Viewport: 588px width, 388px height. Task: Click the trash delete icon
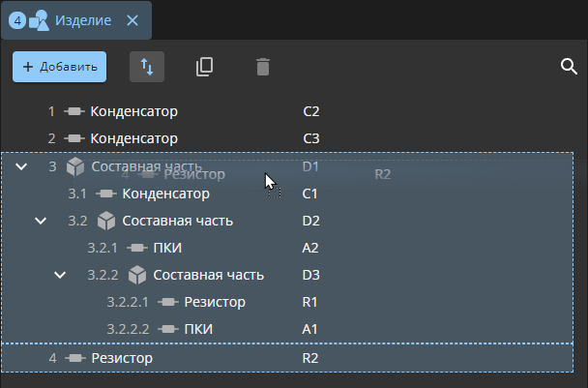click(263, 67)
